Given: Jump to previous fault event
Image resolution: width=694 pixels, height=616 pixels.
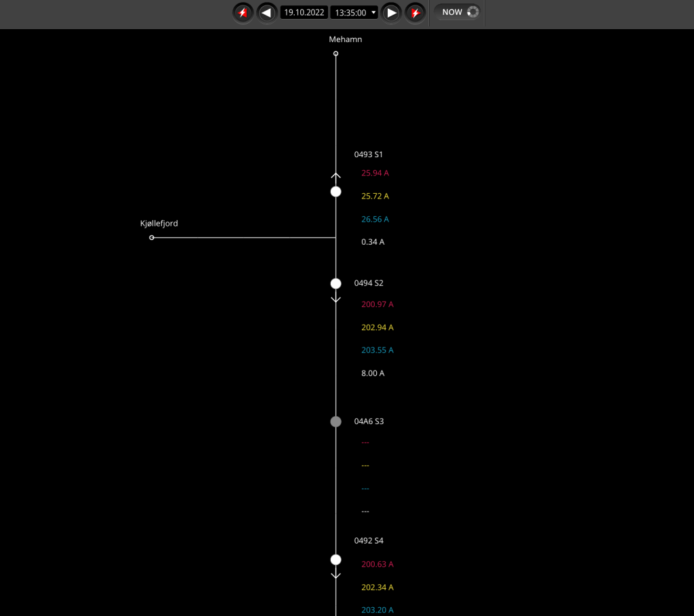Looking at the screenshot, I should tap(243, 12).
